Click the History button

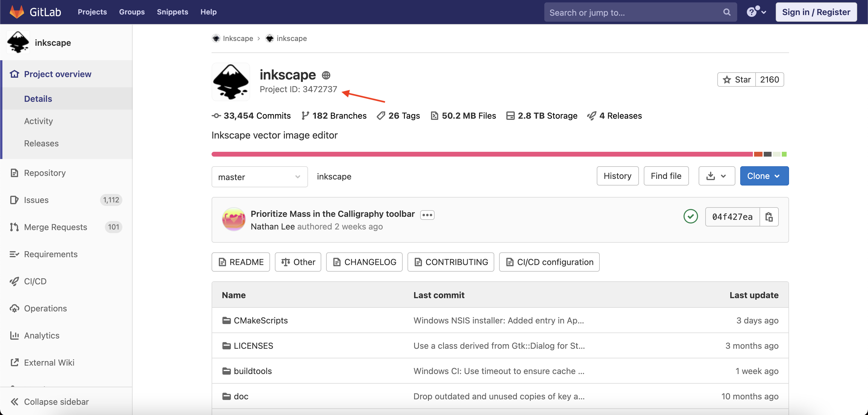pos(618,176)
